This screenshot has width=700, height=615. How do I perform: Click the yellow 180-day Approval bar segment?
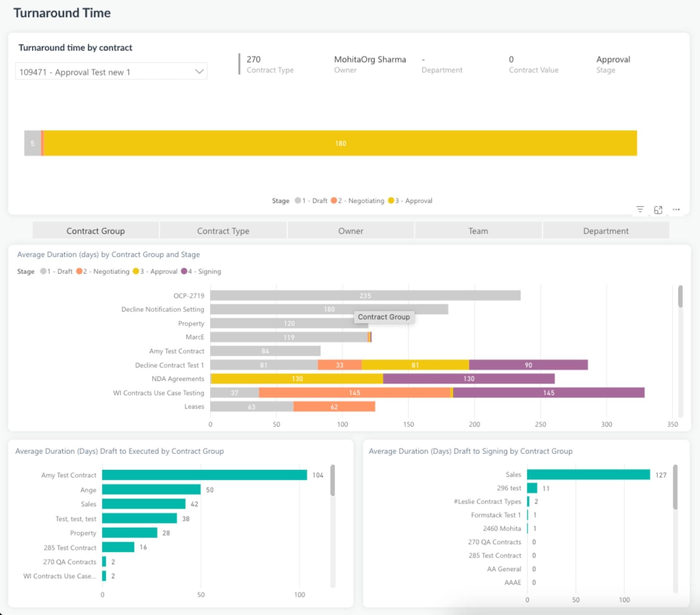(340, 143)
